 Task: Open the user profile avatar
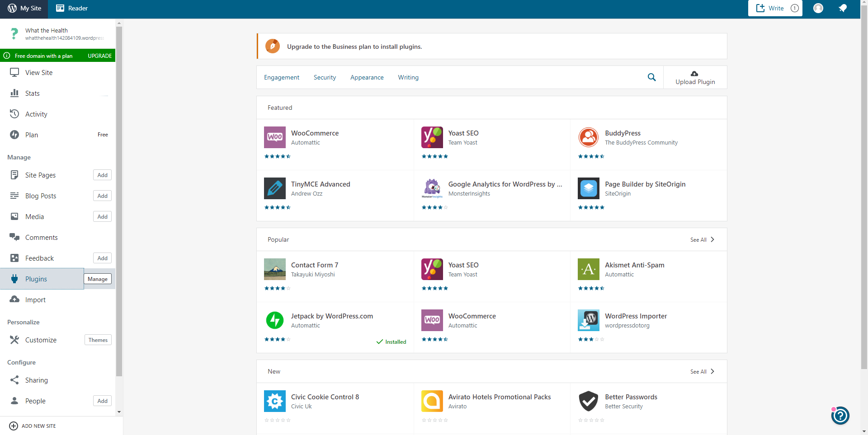[818, 8]
